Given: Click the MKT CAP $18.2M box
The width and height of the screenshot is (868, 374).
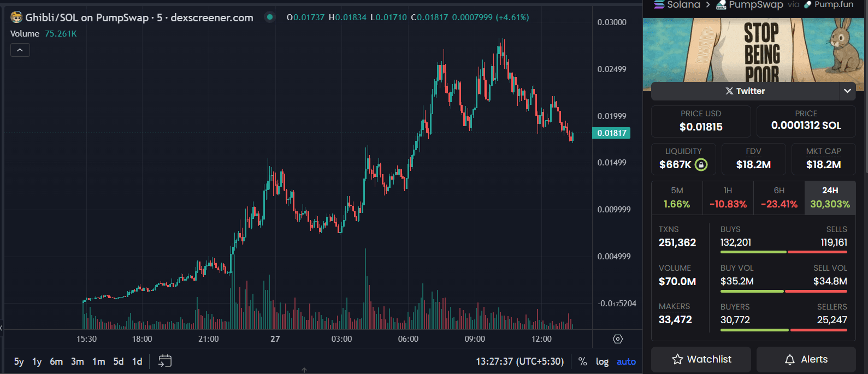Looking at the screenshot, I should coord(823,159).
